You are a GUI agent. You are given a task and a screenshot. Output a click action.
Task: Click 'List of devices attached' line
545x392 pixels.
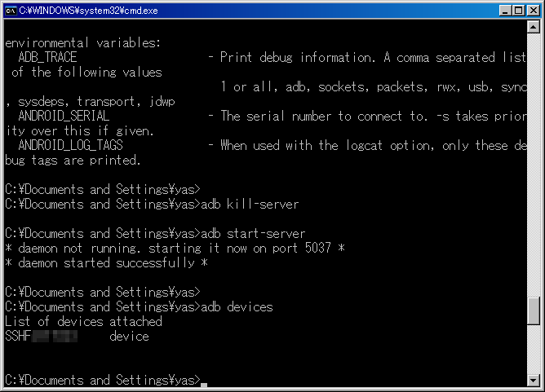click(84, 322)
